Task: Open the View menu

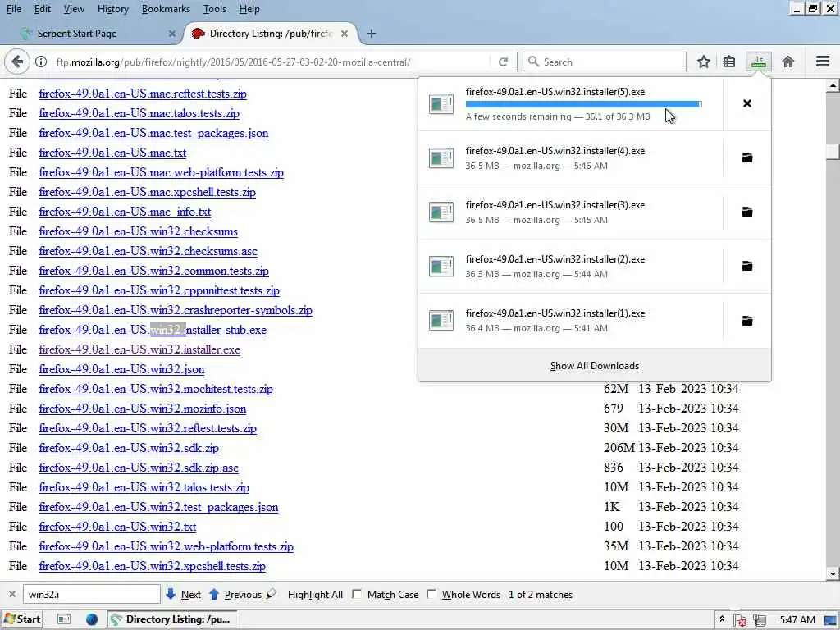Action: tap(74, 9)
